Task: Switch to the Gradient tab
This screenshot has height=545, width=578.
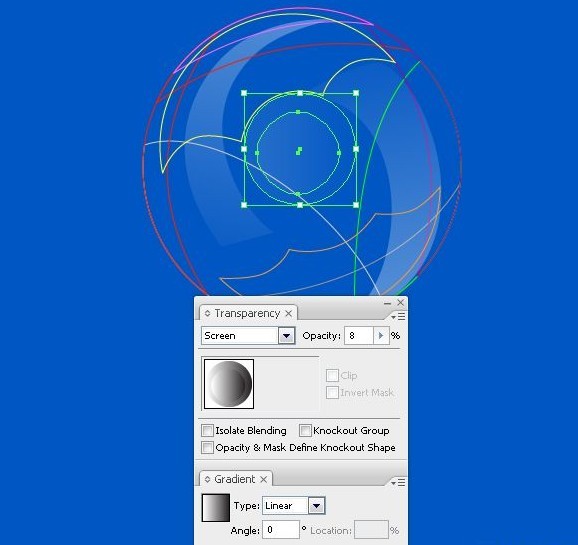Action: pyautogui.click(x=234, y=479)
